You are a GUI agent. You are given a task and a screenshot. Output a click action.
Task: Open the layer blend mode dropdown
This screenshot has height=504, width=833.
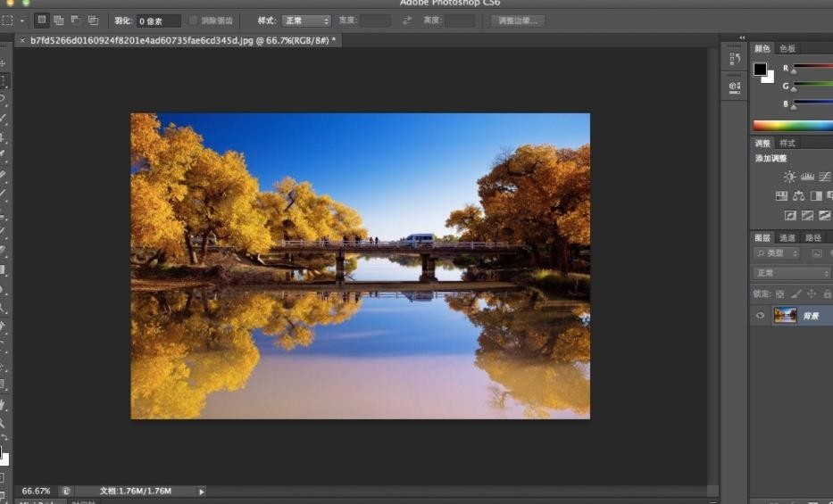point(792,273)
